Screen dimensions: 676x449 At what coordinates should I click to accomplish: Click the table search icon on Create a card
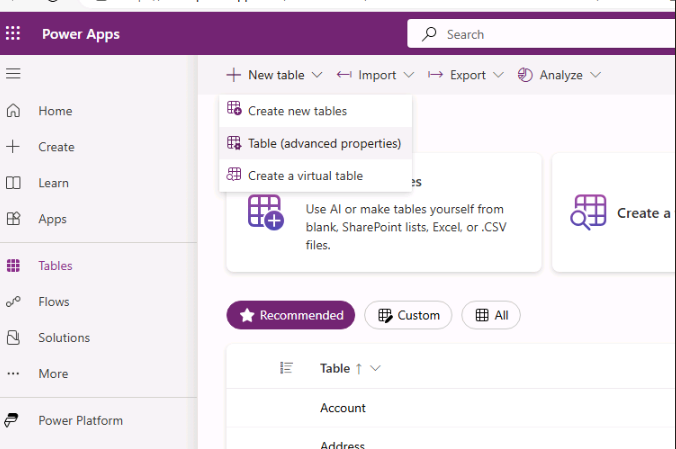pos(588,212)
